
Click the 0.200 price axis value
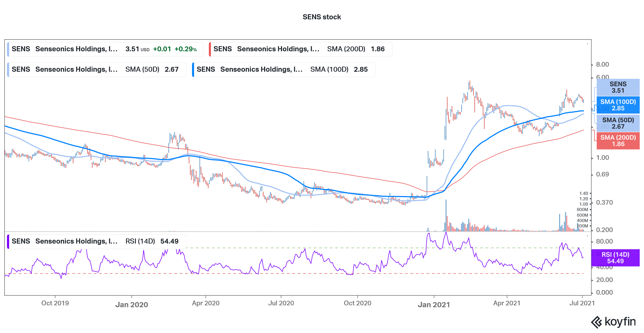604,230
